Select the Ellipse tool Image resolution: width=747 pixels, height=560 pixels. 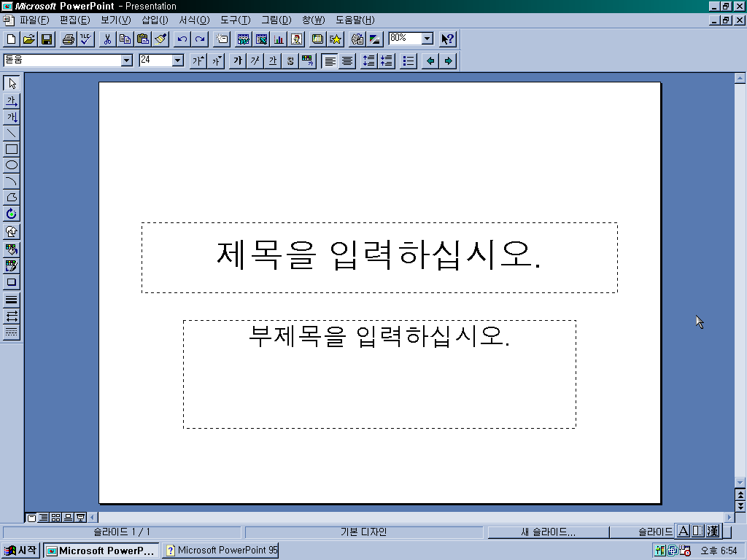coord(12,166)
